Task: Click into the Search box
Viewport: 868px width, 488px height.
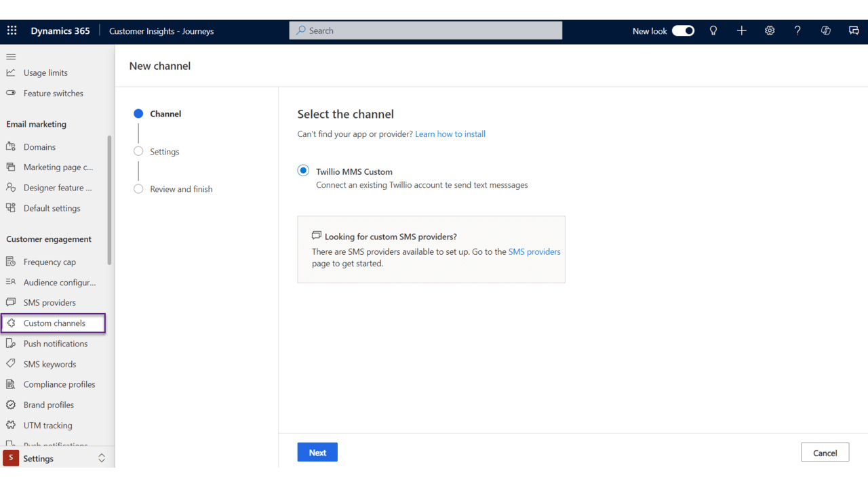Action: click(426, 30)
